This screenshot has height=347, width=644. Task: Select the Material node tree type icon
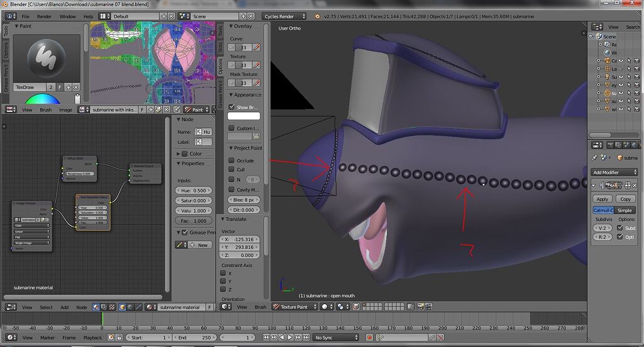tap(96, 307)
